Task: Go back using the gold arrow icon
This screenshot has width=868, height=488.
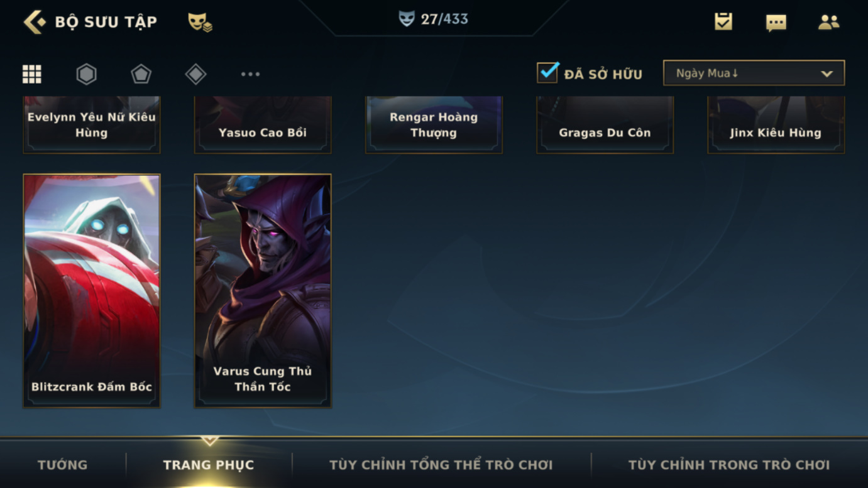Action: pos(35,22)
